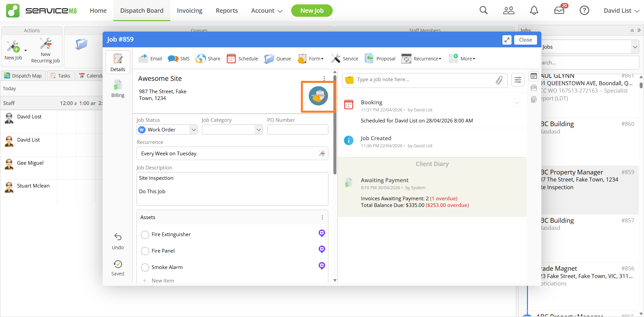Select the Fire Extinguisher asset radio
Screen dimensions: 644x317
[145, 235]
